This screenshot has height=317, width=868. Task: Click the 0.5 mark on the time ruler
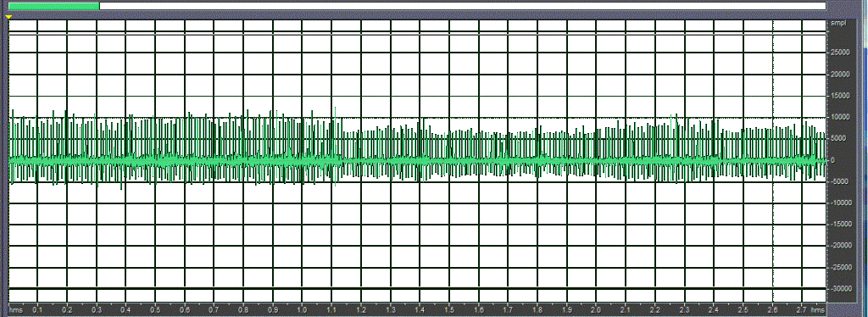pos(156,310)
